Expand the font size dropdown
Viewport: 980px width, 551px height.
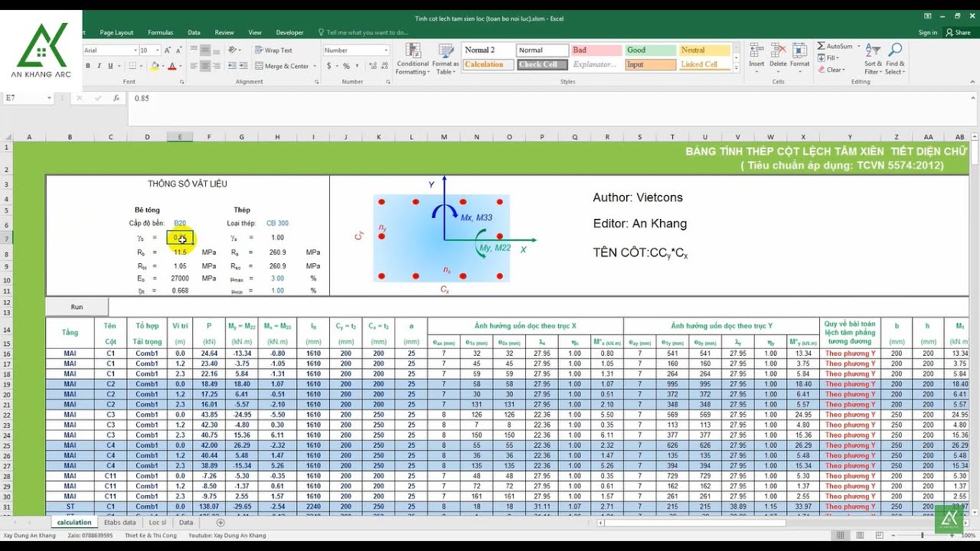(156, 50)
